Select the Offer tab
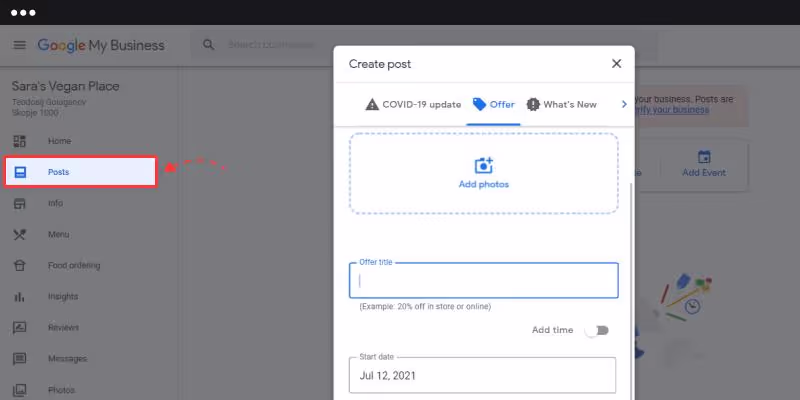Viewport: 800px width, 400px height. [493, 105]
